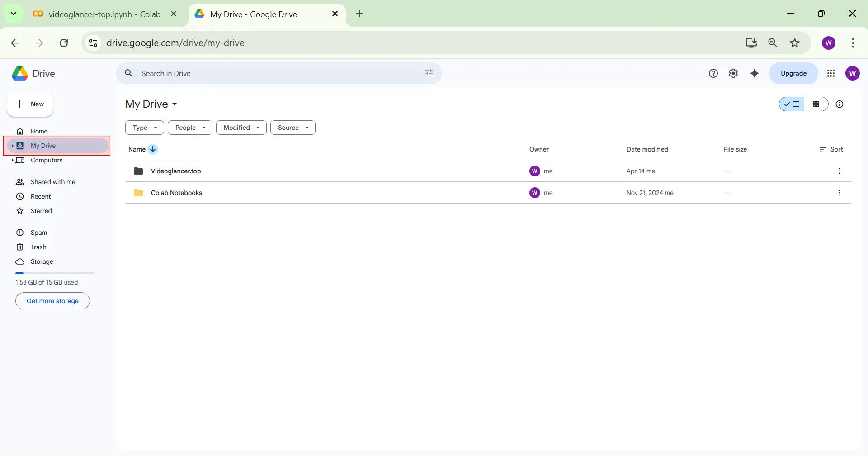Image resolution: width=868 pixels, height=456 pixels.
Task: Click the File size column header
Action: (735, 149)
